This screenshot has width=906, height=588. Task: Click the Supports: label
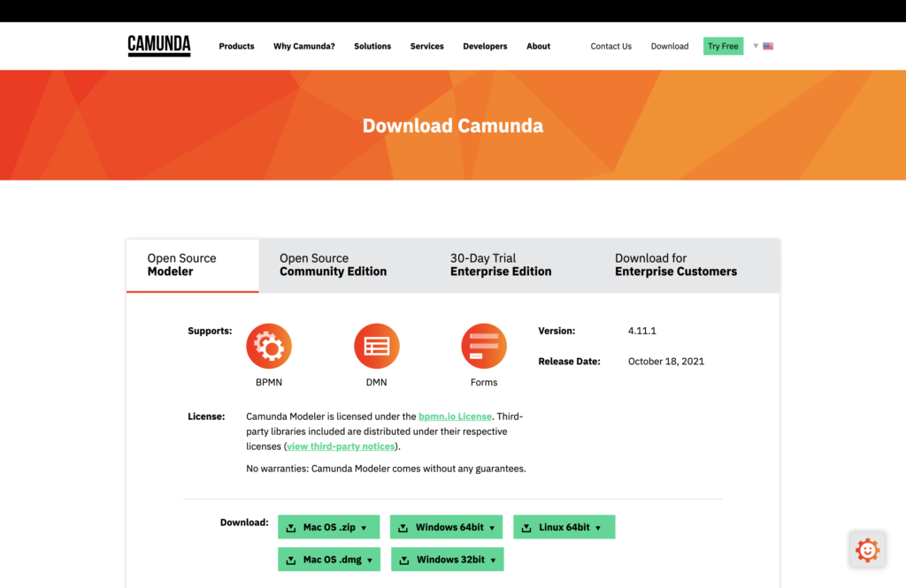[x=210, y=331]
